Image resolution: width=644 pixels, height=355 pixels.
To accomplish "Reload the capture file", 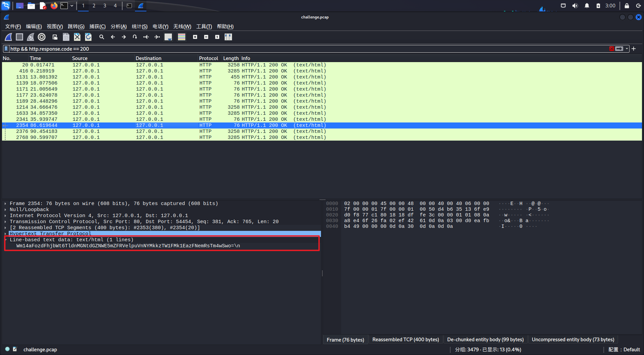I will point(88,37).
